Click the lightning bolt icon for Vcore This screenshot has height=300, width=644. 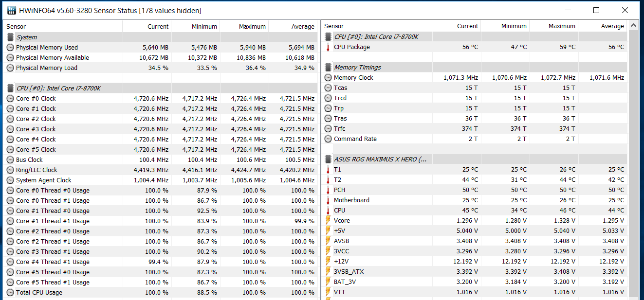328,220
